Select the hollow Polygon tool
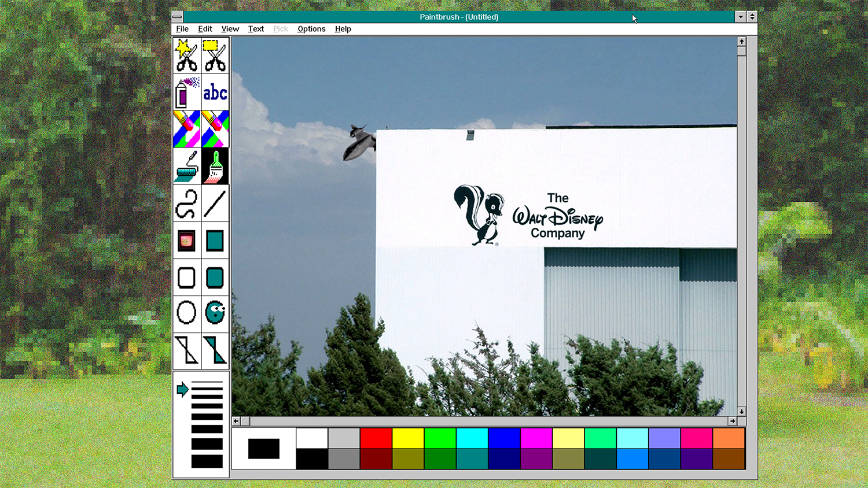The image size is (868, 488). pyautogui.click(x=187, y=351)
